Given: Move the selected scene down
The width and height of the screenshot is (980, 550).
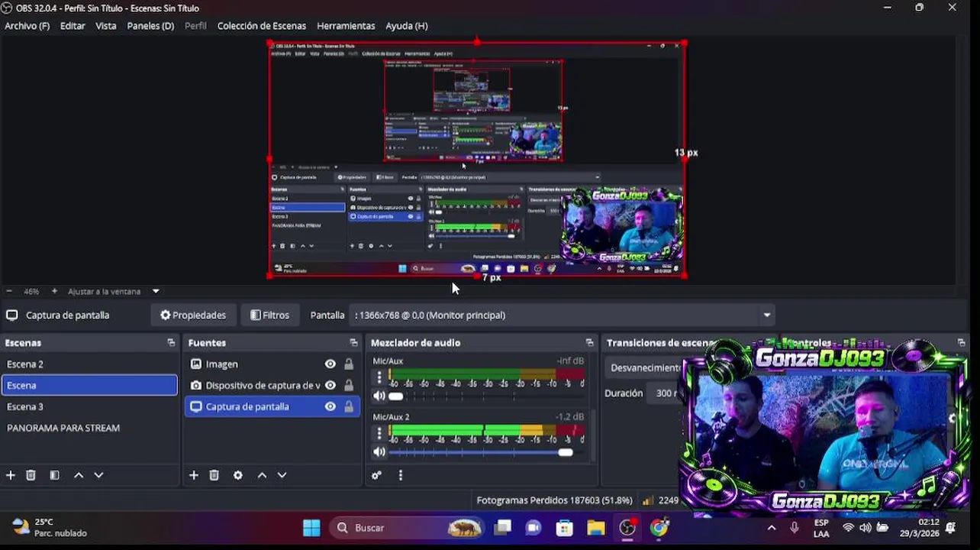Looking at the screenshot, I should [x=98, y=475].
